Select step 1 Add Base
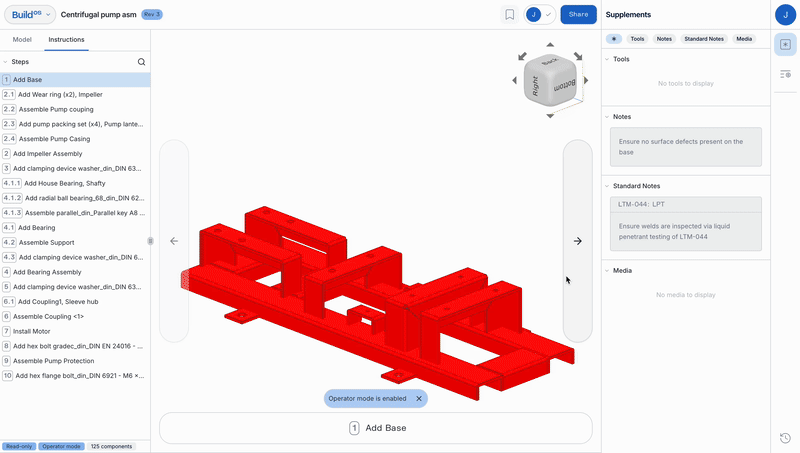This screenshot has height=453, width=800. (75, 80)
